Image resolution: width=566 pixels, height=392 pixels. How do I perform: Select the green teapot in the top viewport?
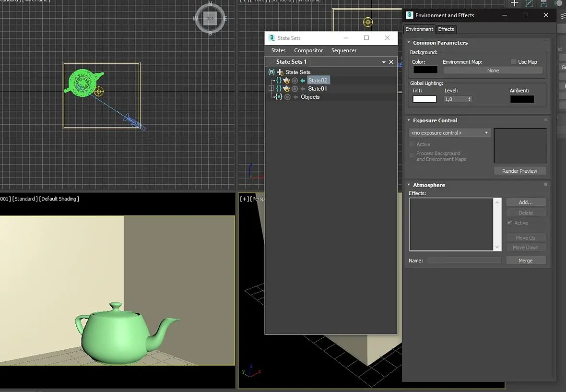coord(83,83)
